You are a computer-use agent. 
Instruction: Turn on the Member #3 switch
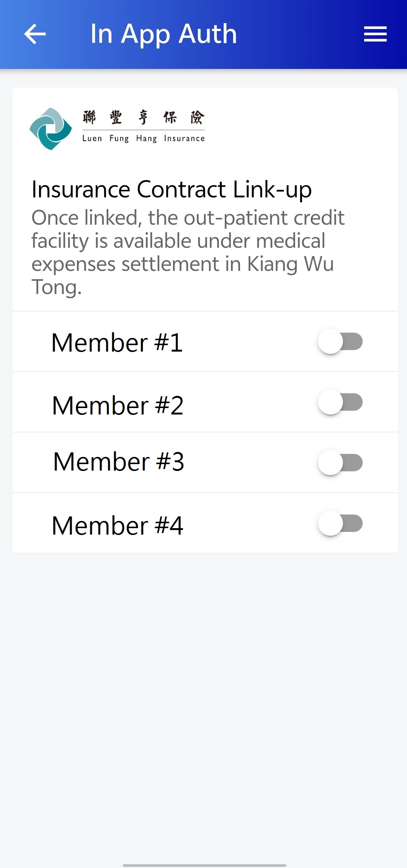pos(340,463)
